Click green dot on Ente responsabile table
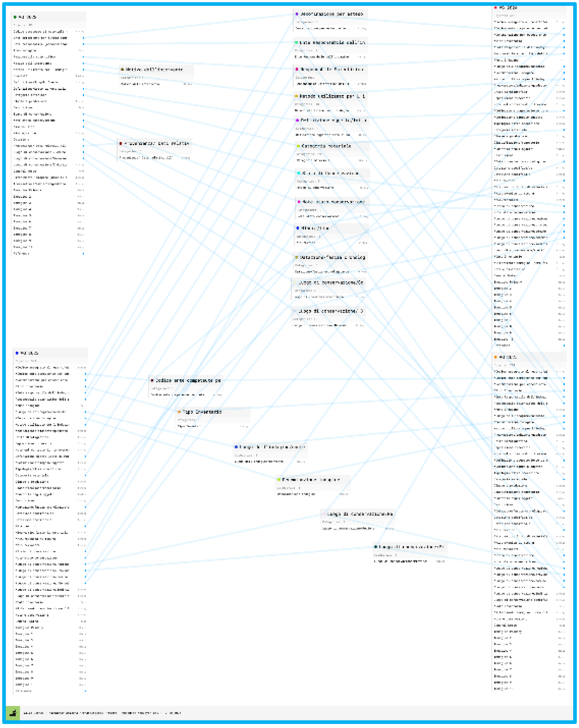This screenshot has height=728, width=579. point(297,43)
